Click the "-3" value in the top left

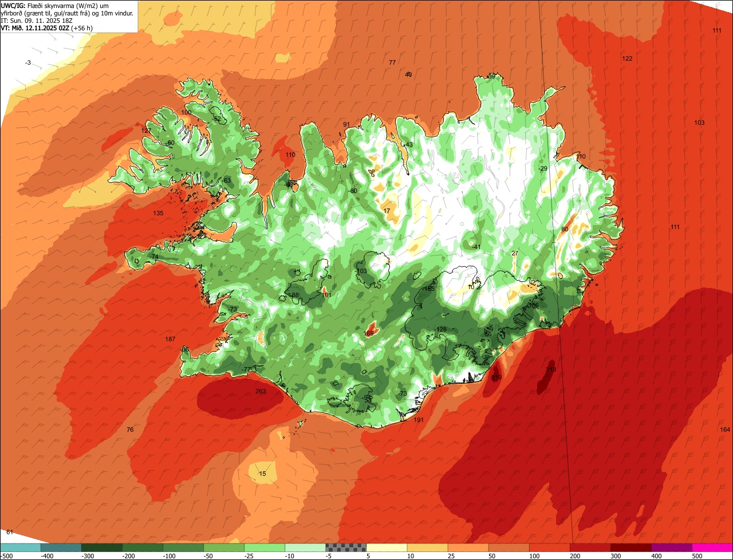[28, 62]
